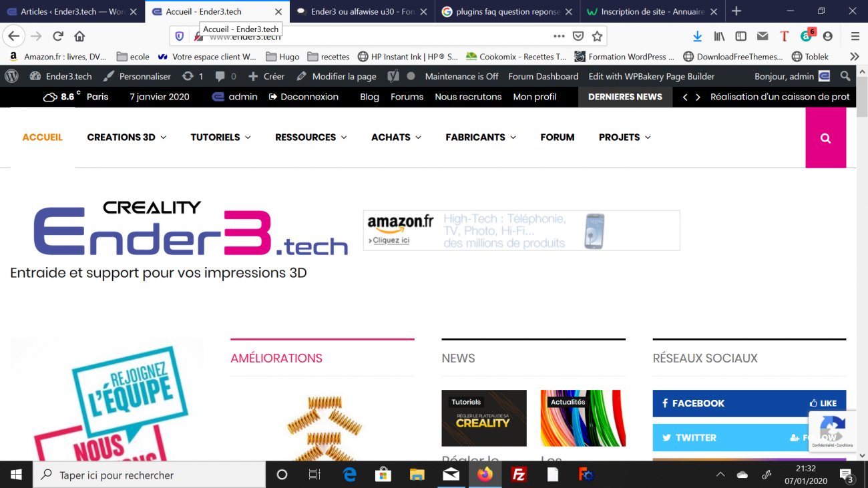This screenshot has height=488, width=868.
Task: Click the WordPress logo in admin bar
Action: click(11, 76)
